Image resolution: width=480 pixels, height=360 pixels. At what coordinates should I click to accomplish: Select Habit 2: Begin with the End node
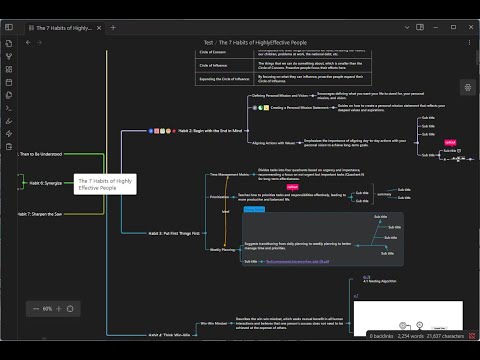[210, 131]
